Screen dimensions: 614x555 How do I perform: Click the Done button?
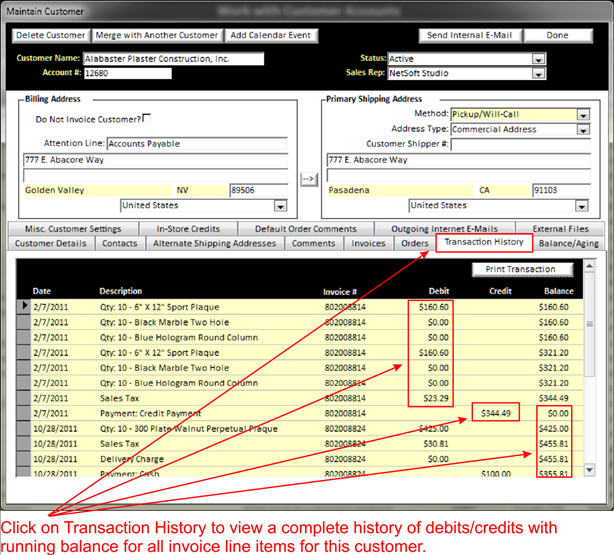click(x=558, y=35)
